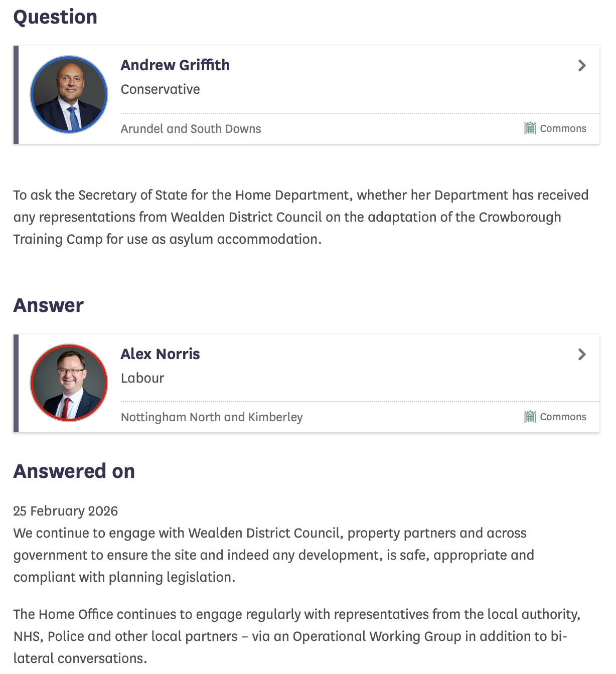Open the Andrew Griffith name link
This screenshot has height=674, width=616.
175,65
